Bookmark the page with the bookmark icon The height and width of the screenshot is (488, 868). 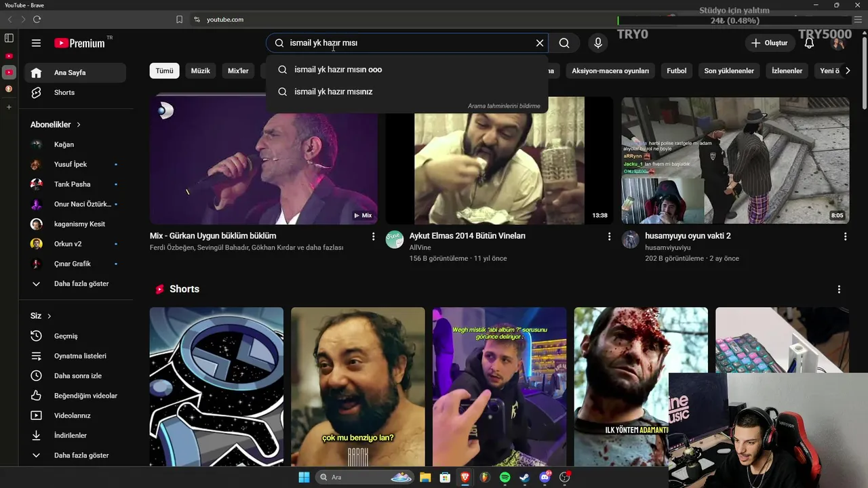(x=179, y=20)
